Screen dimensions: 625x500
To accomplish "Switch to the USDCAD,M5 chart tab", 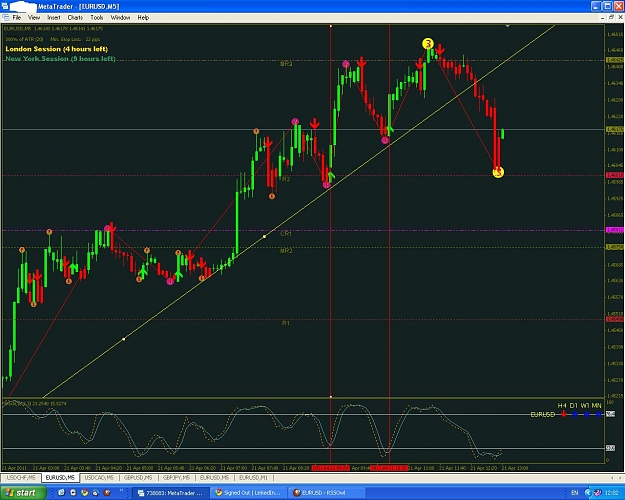I will click(99, 477).
